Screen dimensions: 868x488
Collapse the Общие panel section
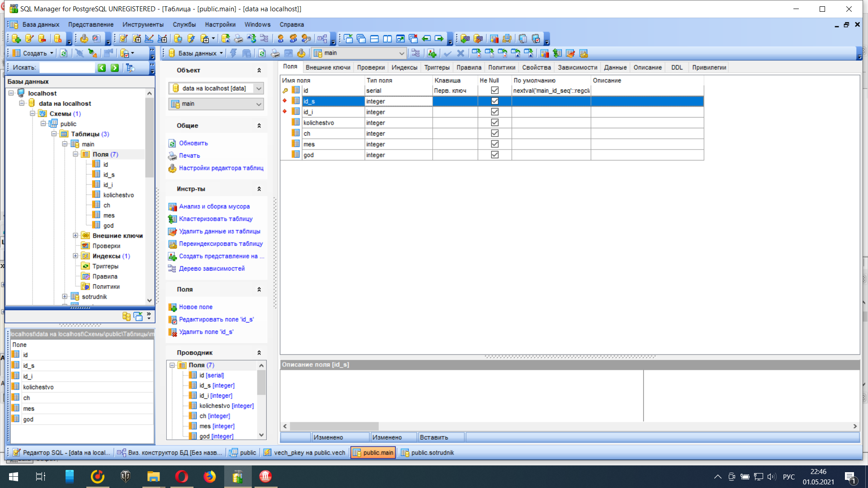pos(259,126)
